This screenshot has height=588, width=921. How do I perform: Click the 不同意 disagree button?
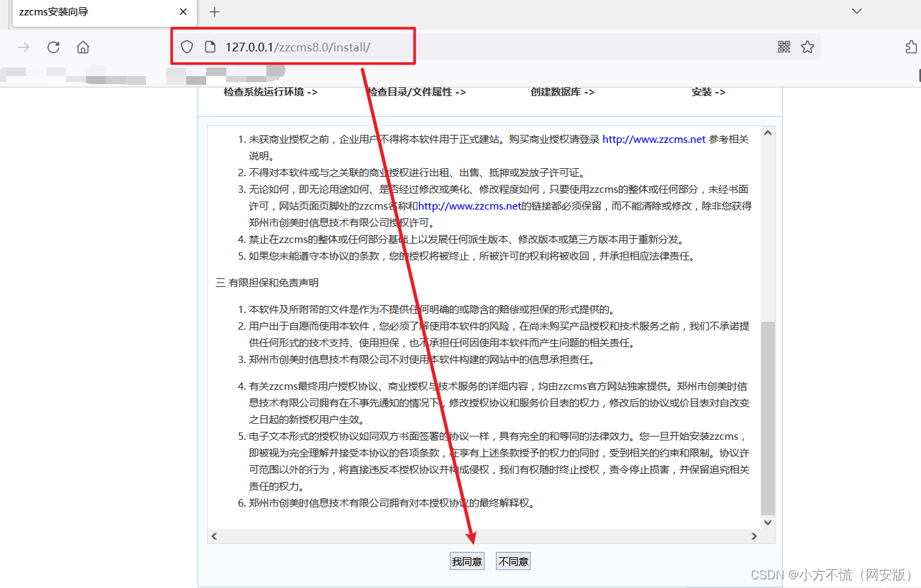coord(513,561)
